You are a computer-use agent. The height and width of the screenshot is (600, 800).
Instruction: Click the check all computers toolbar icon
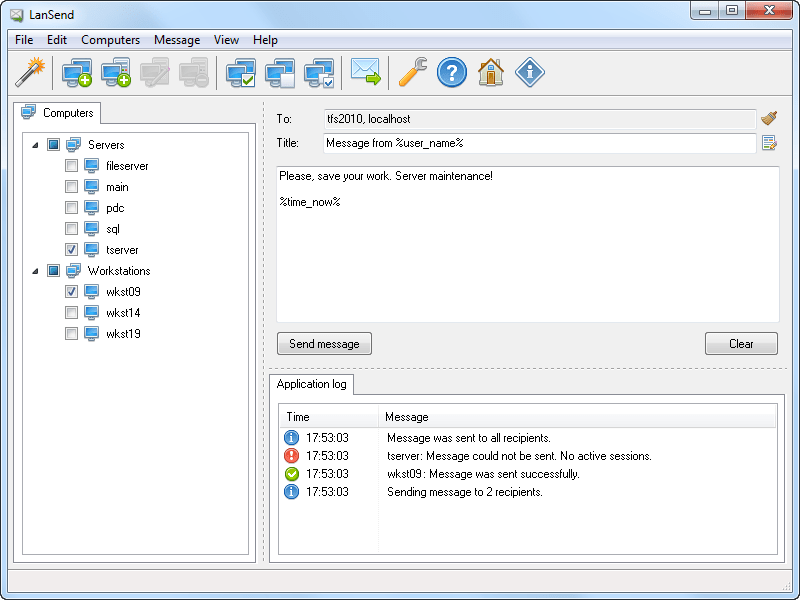241,72
